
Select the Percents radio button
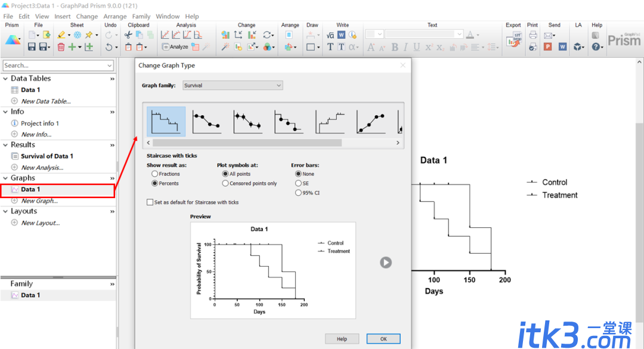(155, 183)
